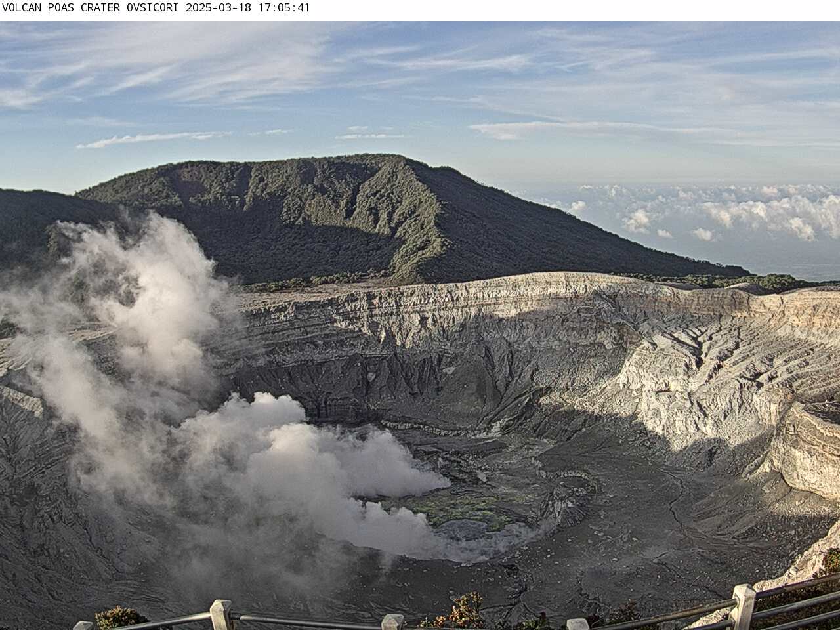Click the timestamp '2025-03-18 17:05:41'
Viewport: 840px width, 630px height.
[248, 8]
